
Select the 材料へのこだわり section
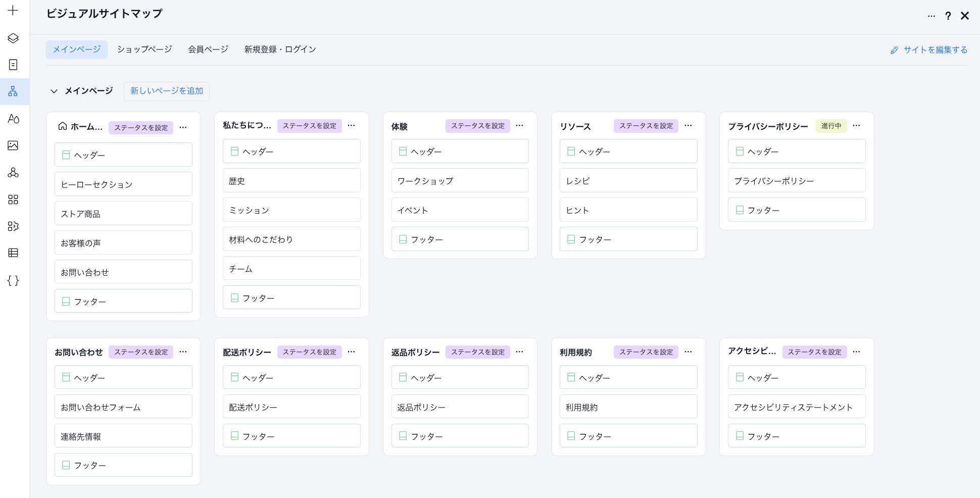point(291,239)
